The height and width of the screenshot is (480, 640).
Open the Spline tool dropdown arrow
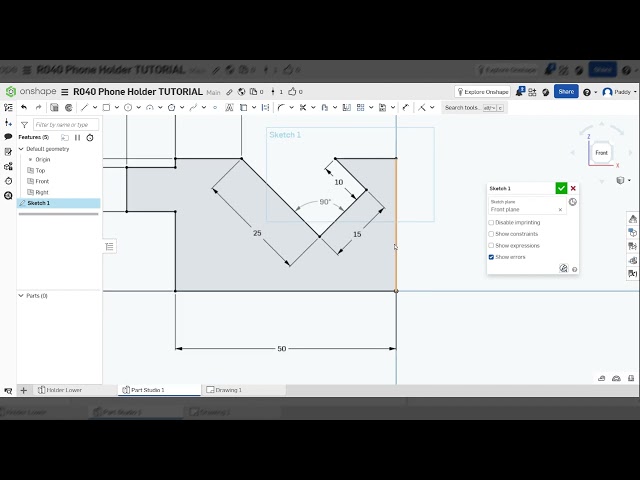tap(204, 107)
